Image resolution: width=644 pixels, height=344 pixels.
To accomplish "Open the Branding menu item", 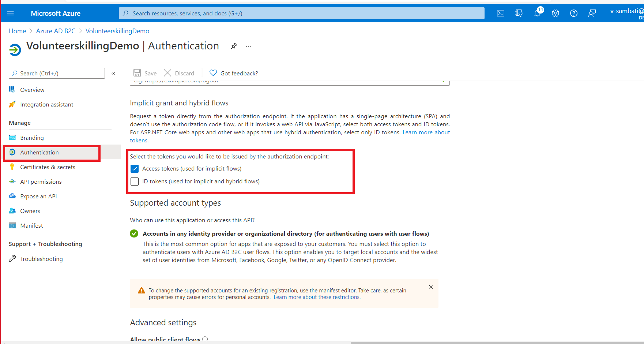I will (x=32, y=138).
